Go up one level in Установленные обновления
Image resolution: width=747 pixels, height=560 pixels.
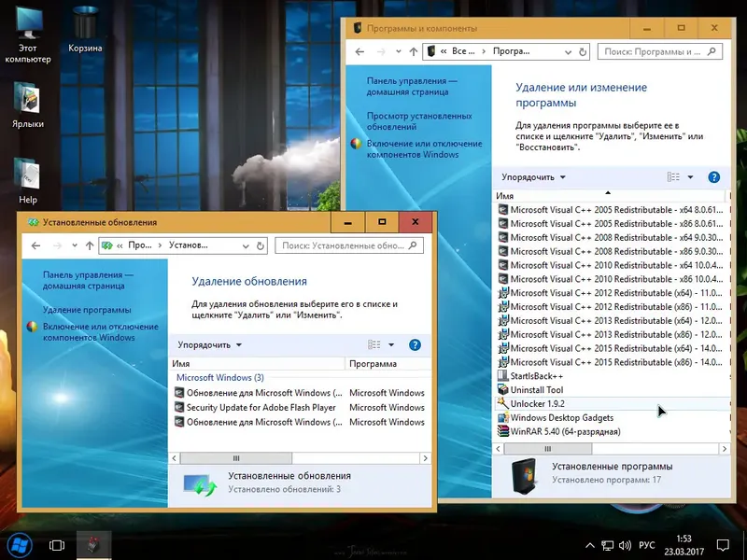pos(89,245)
